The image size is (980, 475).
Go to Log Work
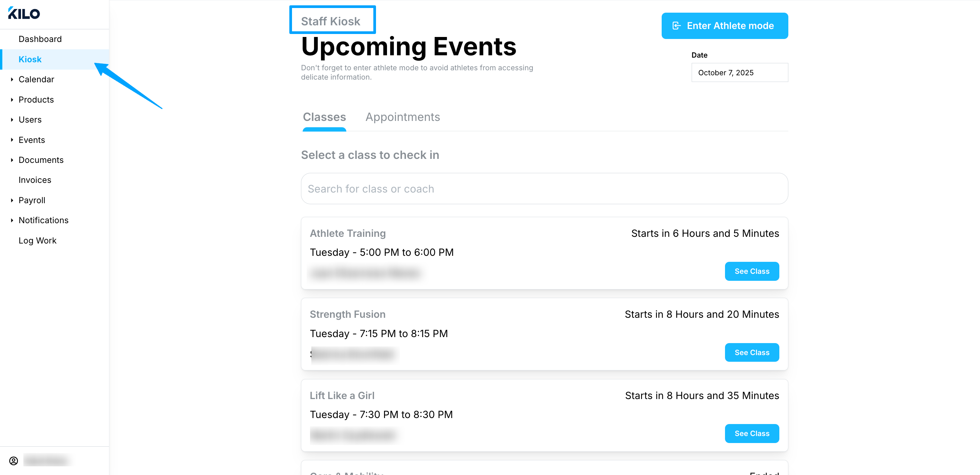coord(37,241)
